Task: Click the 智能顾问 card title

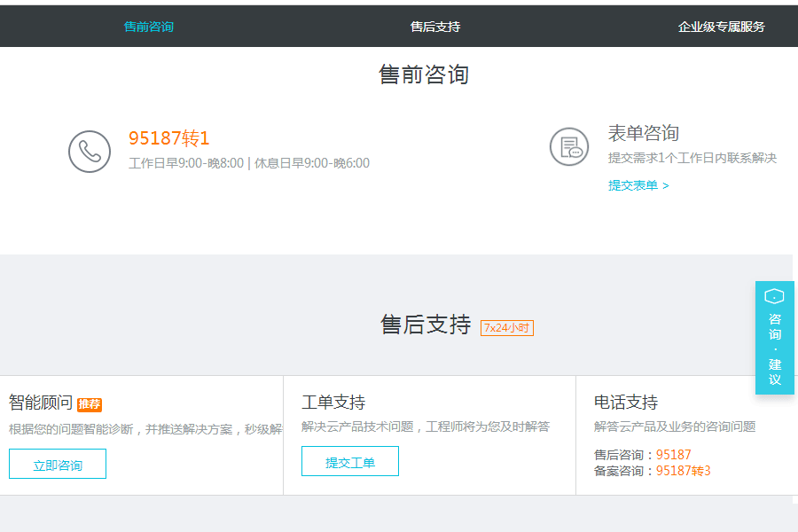Action: (41, 403)
